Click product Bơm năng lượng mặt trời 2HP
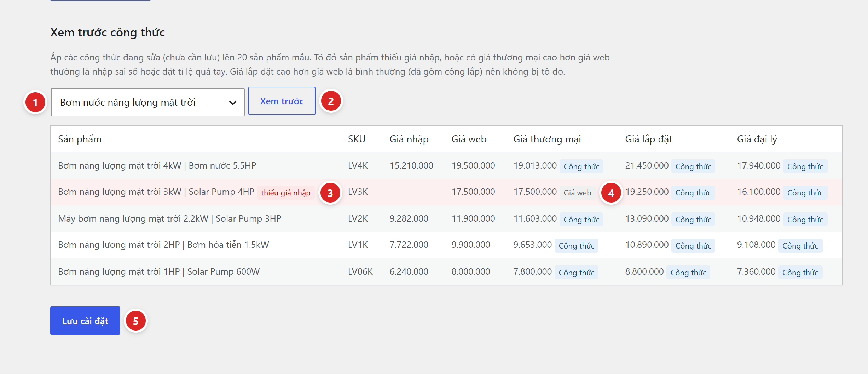 click(x=163, y=245)
